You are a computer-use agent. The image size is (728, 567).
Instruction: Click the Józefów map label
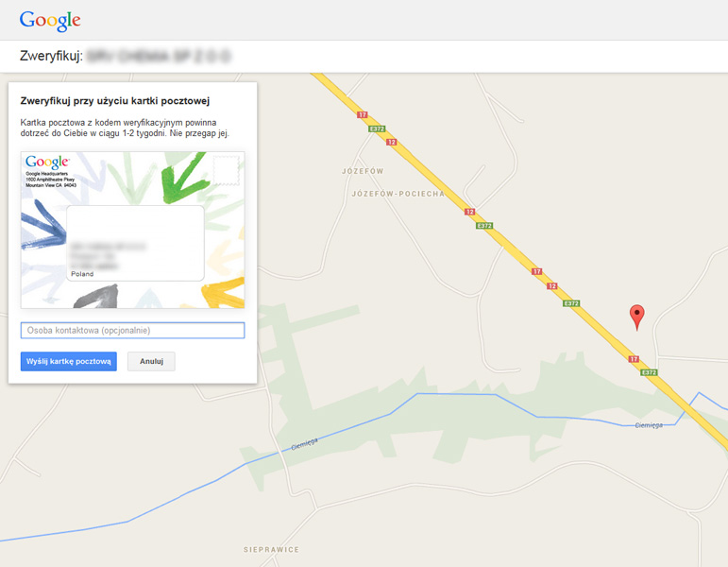[x=363, y=171]
